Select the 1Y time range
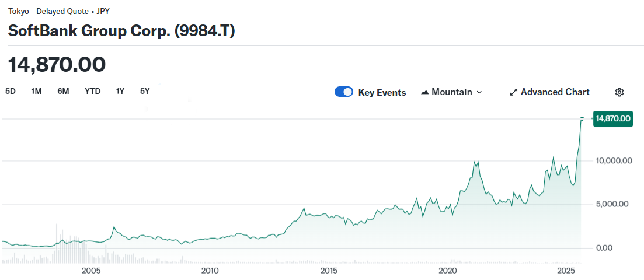 (120, 91)
